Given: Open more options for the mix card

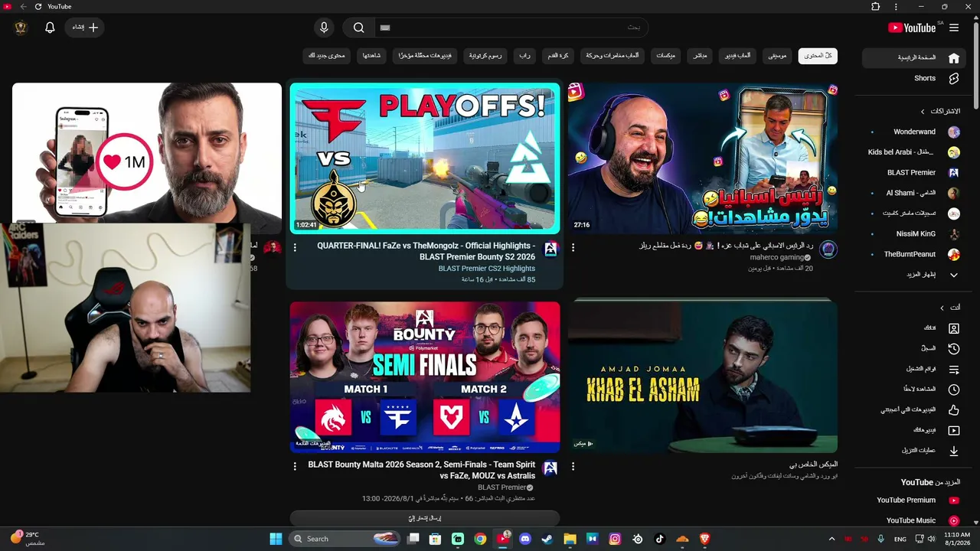Looking at the screenshot, I should pos(573,466).
